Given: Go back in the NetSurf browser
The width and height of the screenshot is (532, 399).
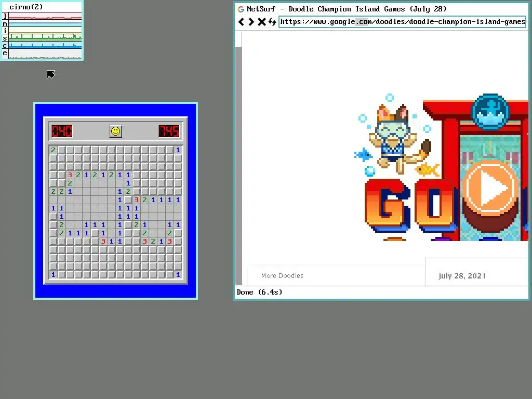Looking at the screenshot, I should pyautogui.click(x=241, y=22).
